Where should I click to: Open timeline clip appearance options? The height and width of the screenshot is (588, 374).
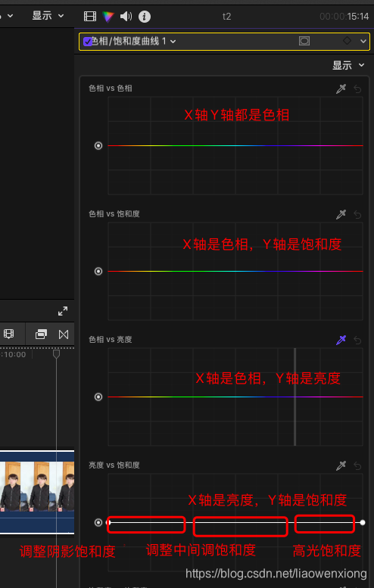click(x=8, y=334)
